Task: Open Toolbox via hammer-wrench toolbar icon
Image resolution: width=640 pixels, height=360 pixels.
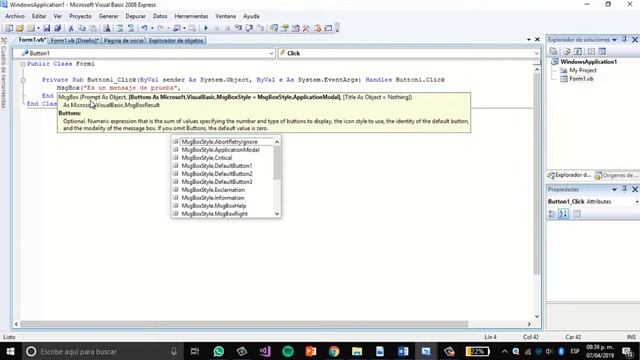Action: pos(306,28)
